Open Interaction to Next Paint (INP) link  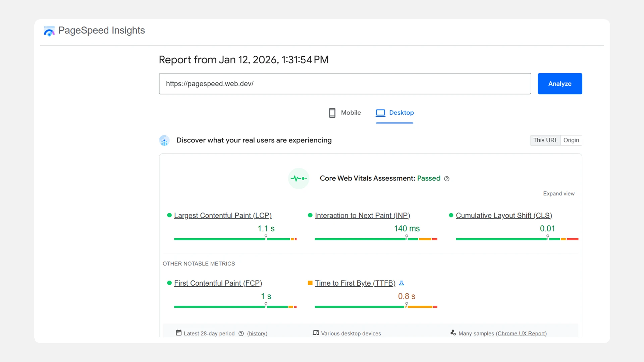click(362, 216)
